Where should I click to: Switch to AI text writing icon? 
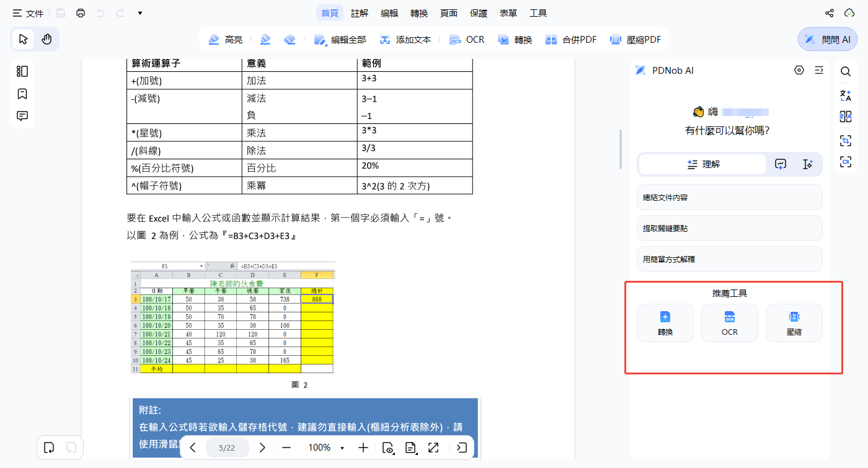(x=807, y=164)
